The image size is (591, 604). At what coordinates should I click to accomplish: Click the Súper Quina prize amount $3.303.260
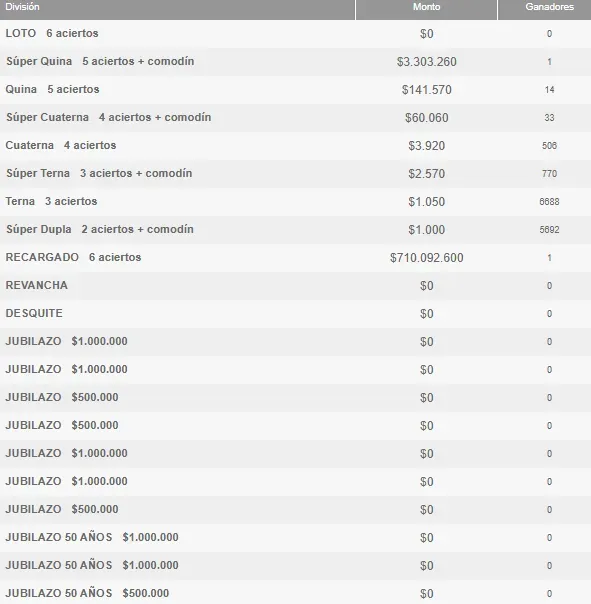coord(426,62)
